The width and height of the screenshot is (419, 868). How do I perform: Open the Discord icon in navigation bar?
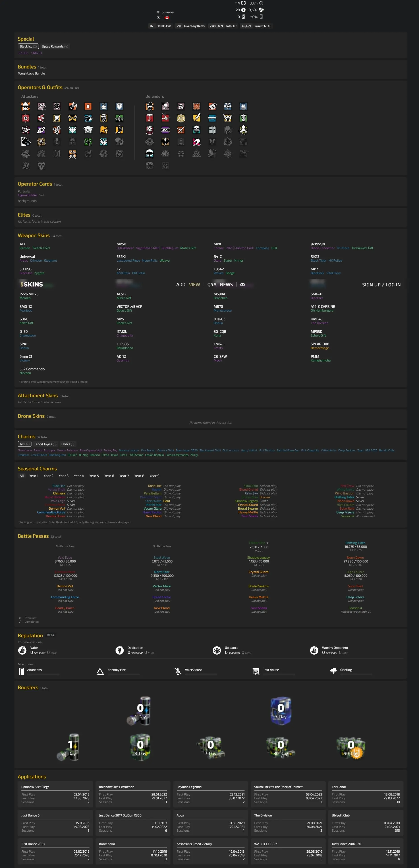point(242,285)
